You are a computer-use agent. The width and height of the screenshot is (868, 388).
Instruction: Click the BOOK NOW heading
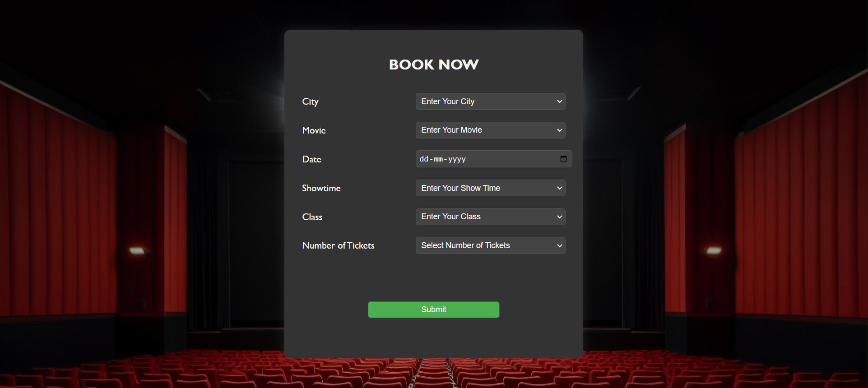[x=433, y=65]
